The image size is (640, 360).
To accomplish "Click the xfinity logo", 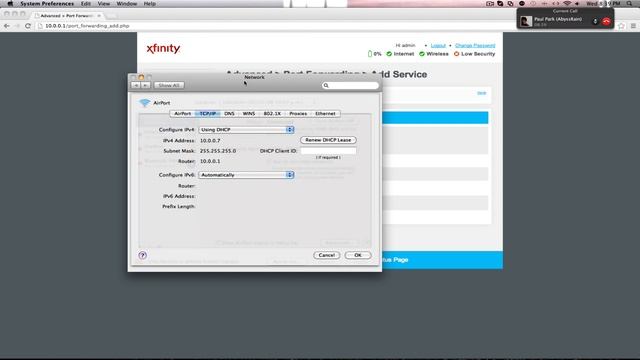I will tap(163, 49).
